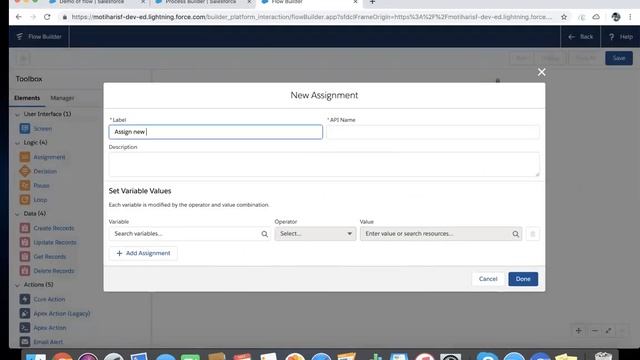640x360 pixels.
Task: Switch to Demo of flow browser tab
Action: [x=96, y=2]
